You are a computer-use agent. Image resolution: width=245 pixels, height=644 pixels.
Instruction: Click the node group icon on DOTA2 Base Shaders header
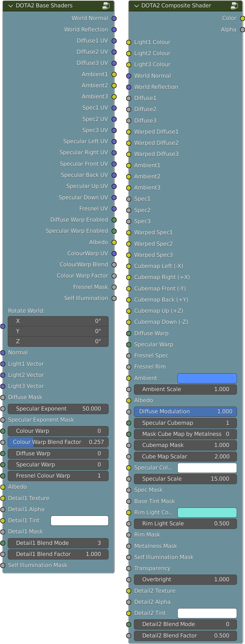(x=106, y=6)
